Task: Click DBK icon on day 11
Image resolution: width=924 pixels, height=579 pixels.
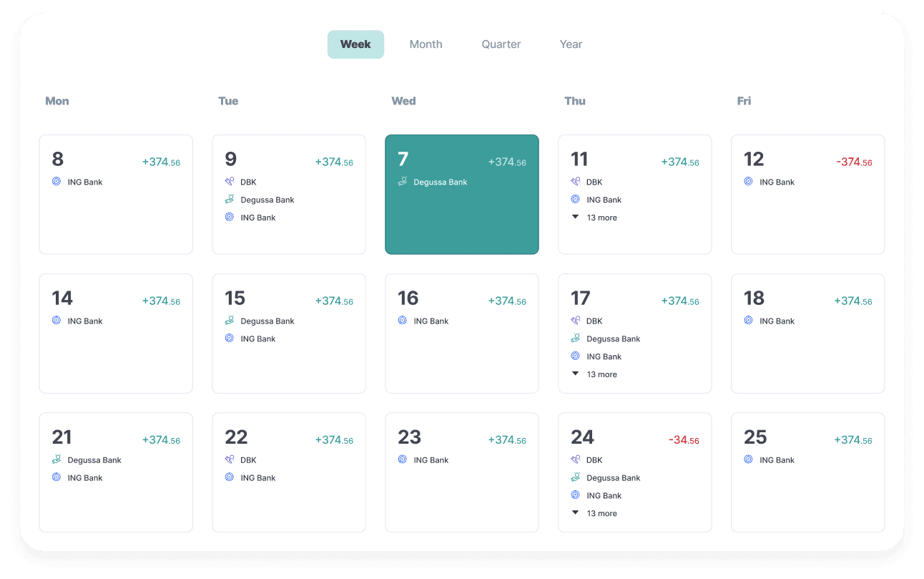Action: point(576,182)
